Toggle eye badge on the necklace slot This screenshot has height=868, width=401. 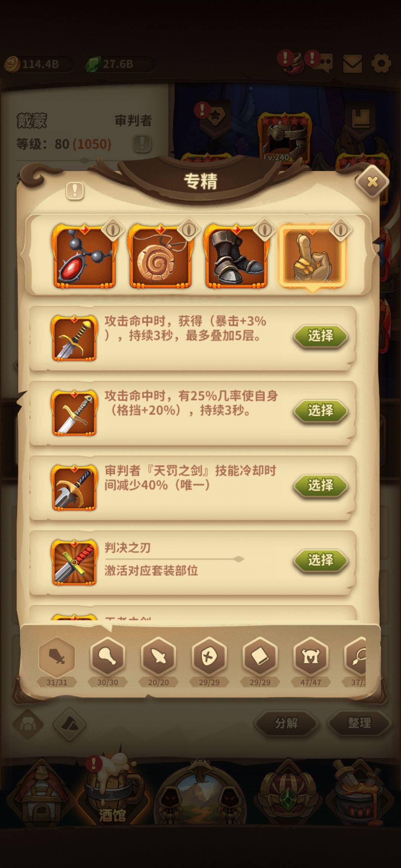coord(113,230)
